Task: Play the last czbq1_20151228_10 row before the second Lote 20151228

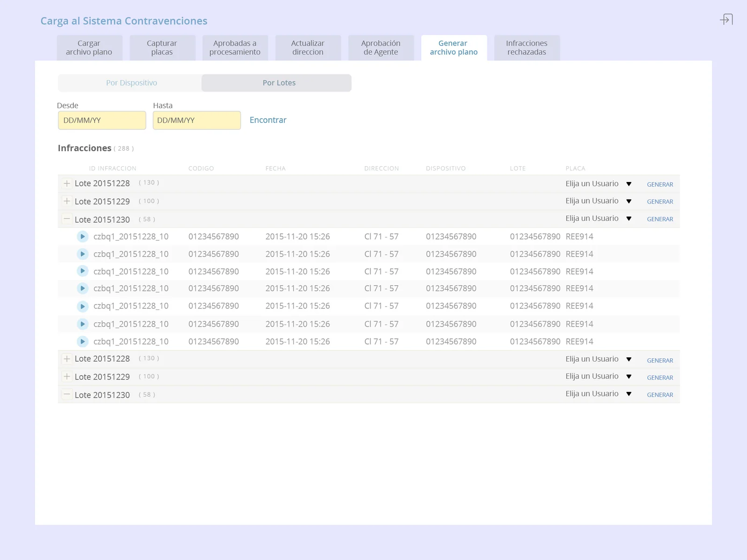Action: click(83, 342)
